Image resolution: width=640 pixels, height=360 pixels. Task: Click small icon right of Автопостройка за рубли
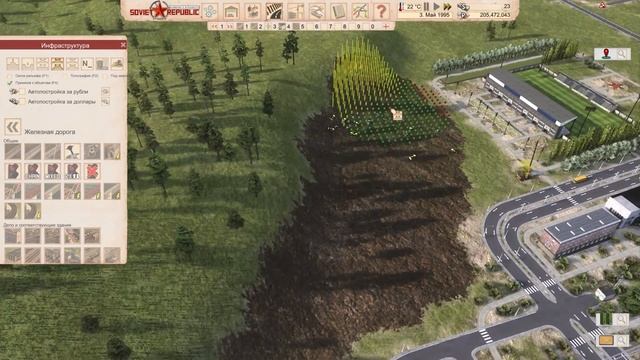tap(105, 91)
